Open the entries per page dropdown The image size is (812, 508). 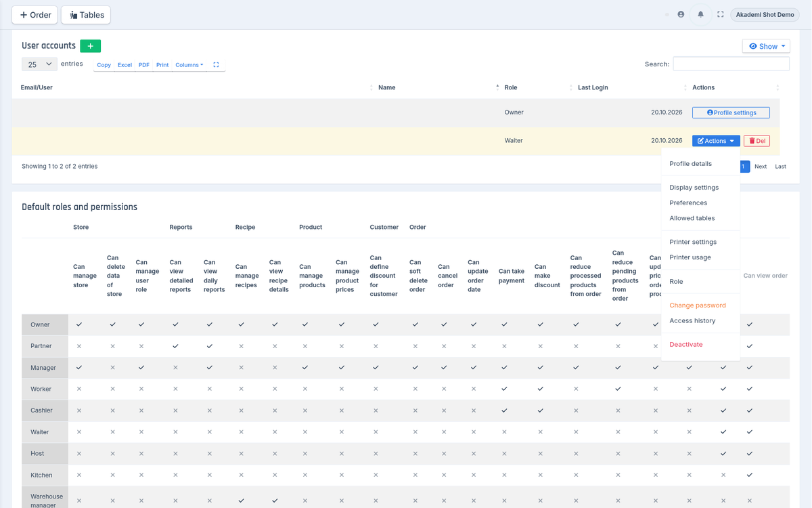(40, 64)
